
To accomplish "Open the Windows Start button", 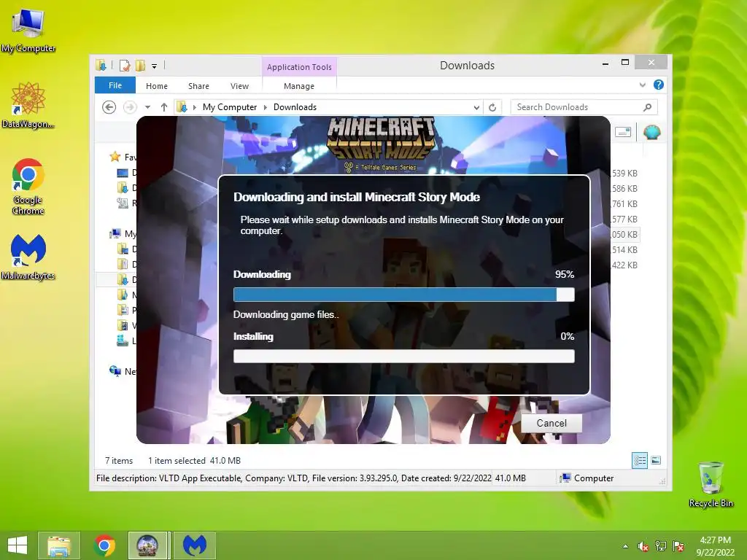I will 18,545.
